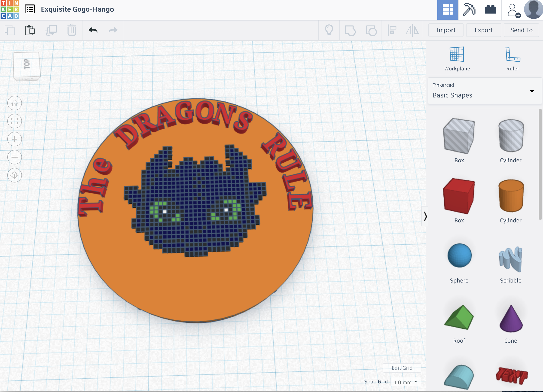Screen dimensions: 543x392
Task: Click the shapes panel scrollbar
Action: [x=540, y=165]
